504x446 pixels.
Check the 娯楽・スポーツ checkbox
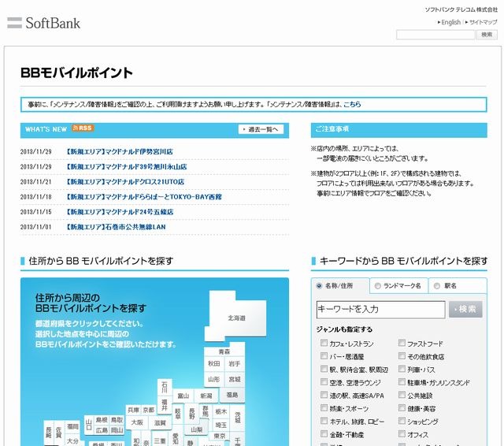click(324, 408)
